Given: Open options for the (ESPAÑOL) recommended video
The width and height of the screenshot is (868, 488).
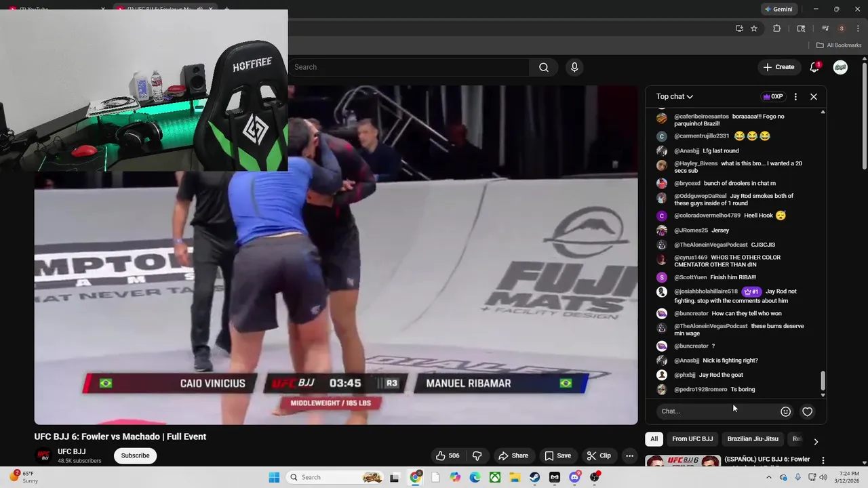Looking at the screenshot, I should pyautogui.click(x=823, y=460).
